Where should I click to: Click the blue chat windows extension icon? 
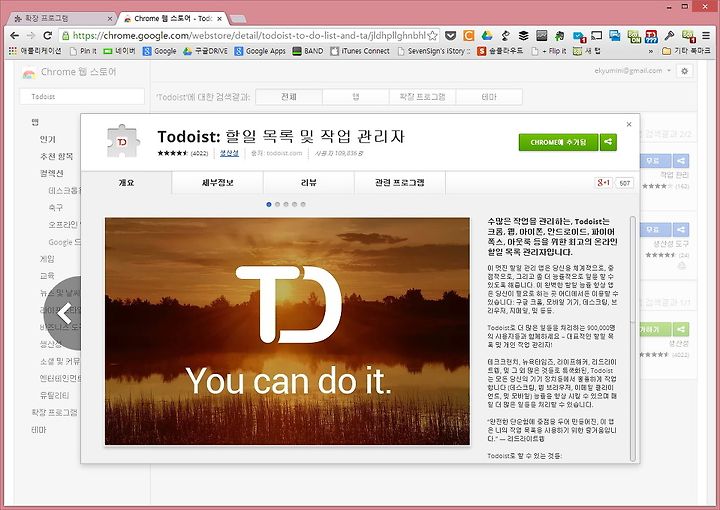614,35
